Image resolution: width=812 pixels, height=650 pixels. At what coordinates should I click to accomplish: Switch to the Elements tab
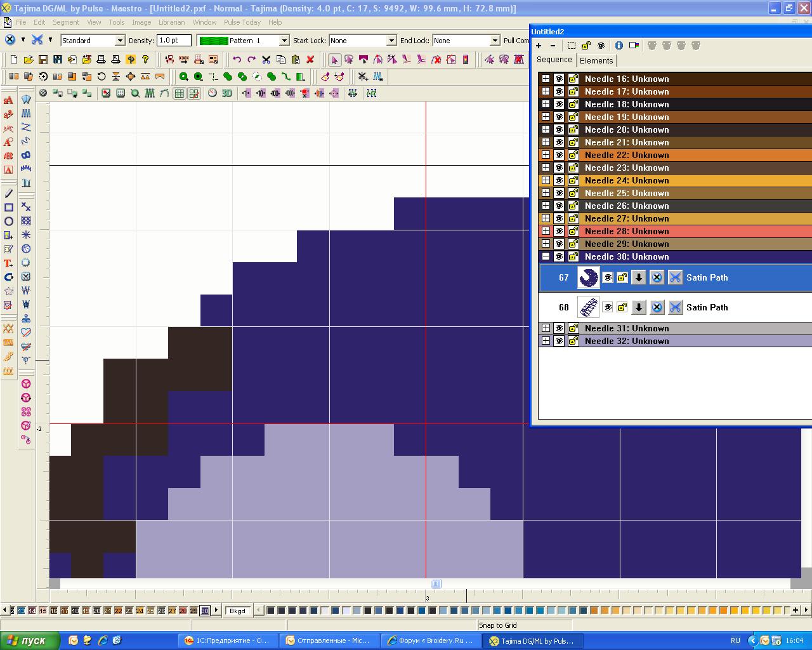tap(596, 61)
